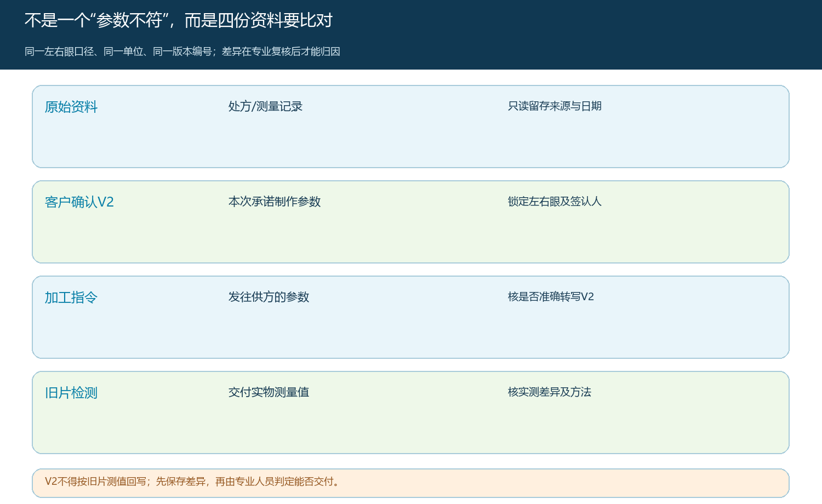Click the 原始资料 heading
Image resolution: width=822 pixels, height=504 pixels.
coord(71,107)
